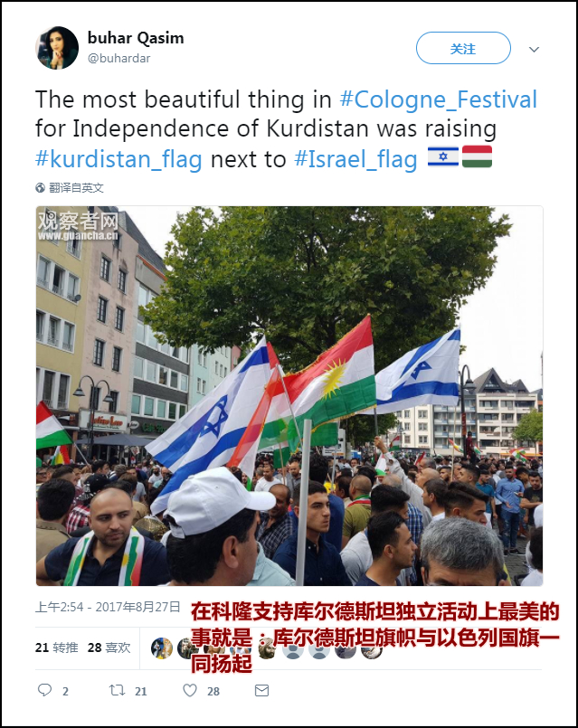
Task: Click the reply speech bubble icon
Action: click(x=44, y=690)
